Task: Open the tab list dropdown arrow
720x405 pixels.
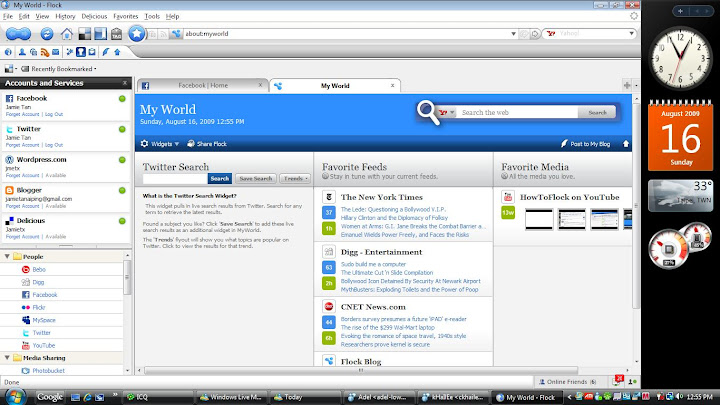Action: (636, 85)
